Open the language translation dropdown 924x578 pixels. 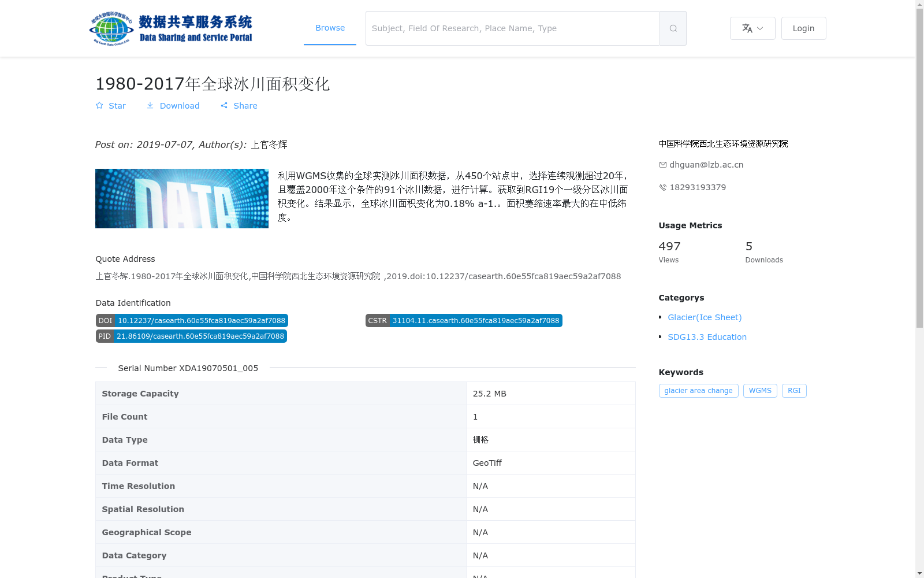[x=752, y=28]
